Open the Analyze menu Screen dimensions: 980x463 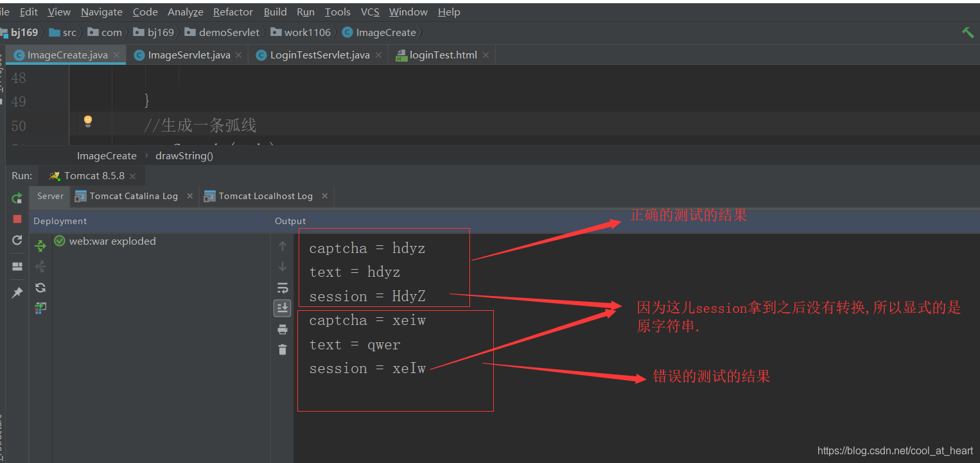(x=186, y=12)
